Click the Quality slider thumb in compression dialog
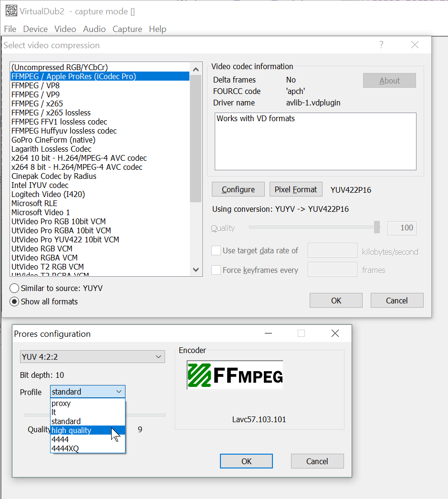Screen dimensions: 448x499 [377, 227]
